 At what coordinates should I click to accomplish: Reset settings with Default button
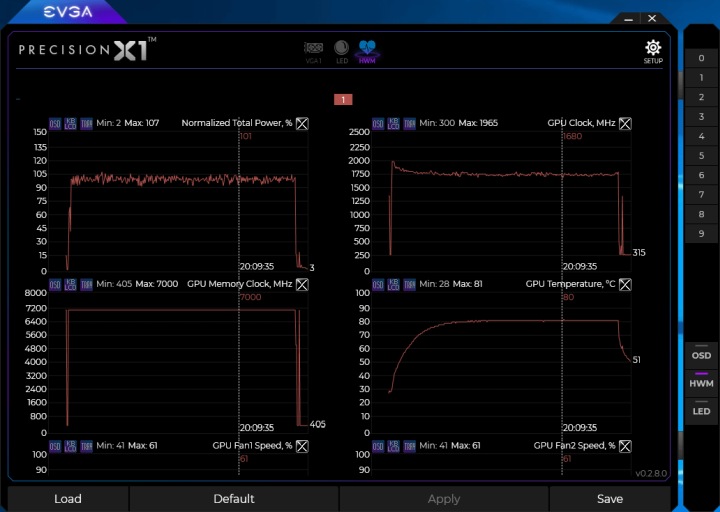click(234, 499)
